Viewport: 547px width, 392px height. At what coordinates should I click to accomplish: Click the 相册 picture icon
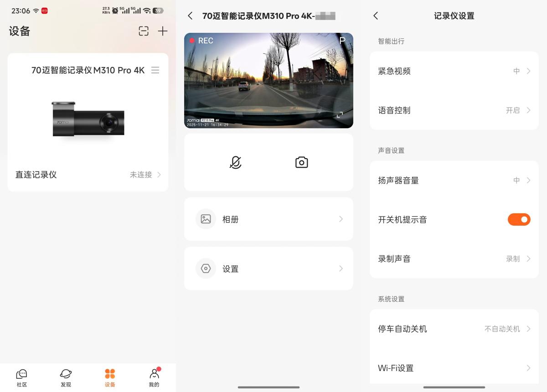tap(206, 219)
